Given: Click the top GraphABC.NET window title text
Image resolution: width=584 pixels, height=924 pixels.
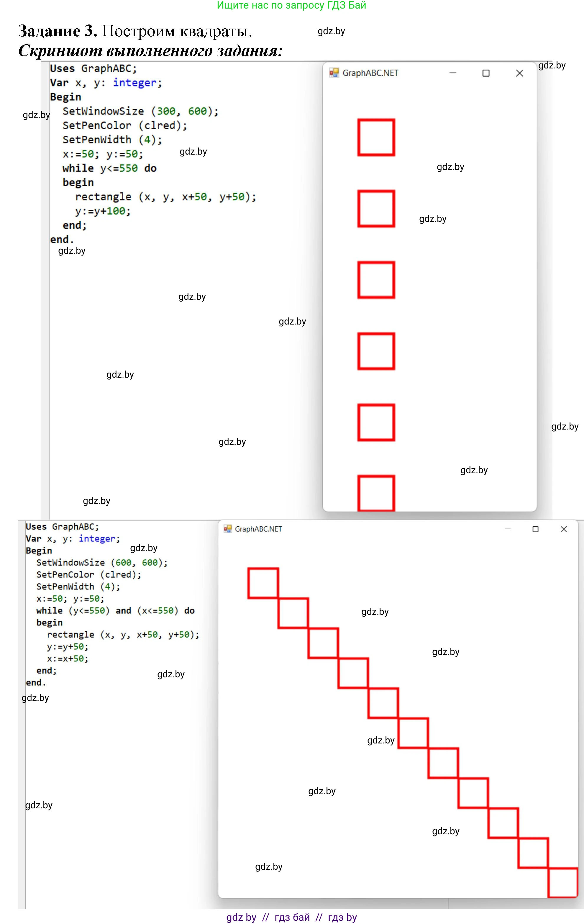Looking at the screenshot, I should point(370,73).
